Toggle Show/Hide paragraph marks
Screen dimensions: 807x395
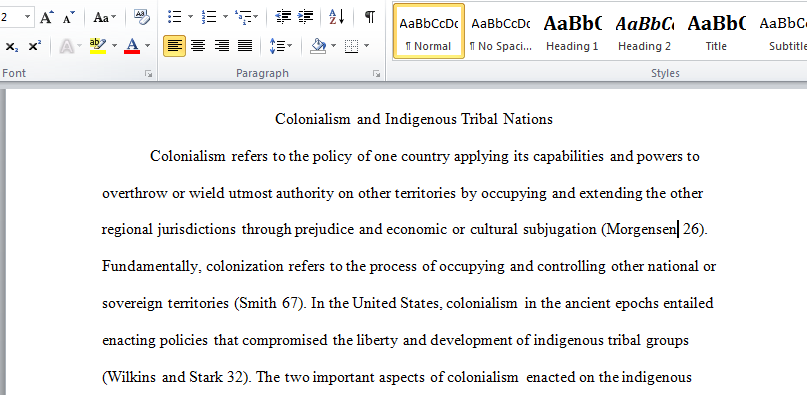370,18
